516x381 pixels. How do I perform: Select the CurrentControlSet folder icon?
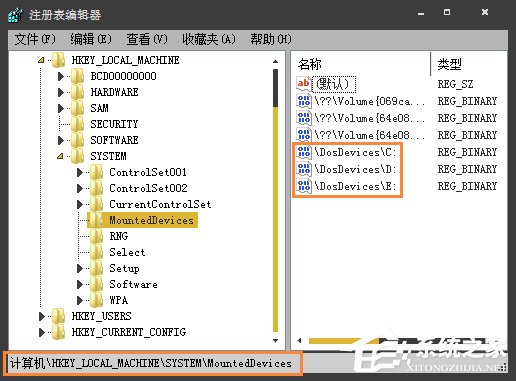pyautogui.click(x=97, y=204)
